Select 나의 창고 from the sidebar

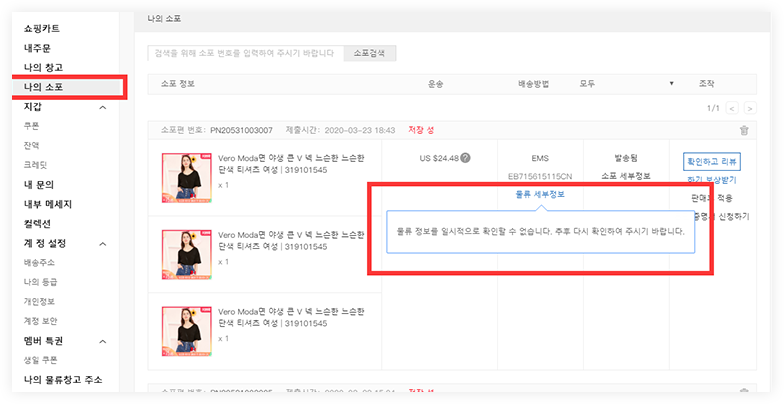click(x=44, y=67)
